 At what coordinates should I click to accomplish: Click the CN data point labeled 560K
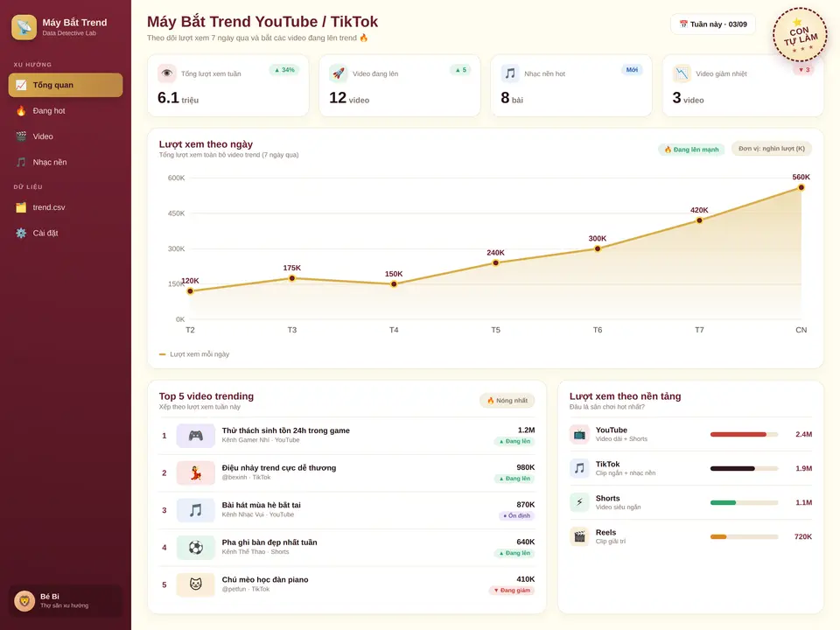click(x=801, y=187)
